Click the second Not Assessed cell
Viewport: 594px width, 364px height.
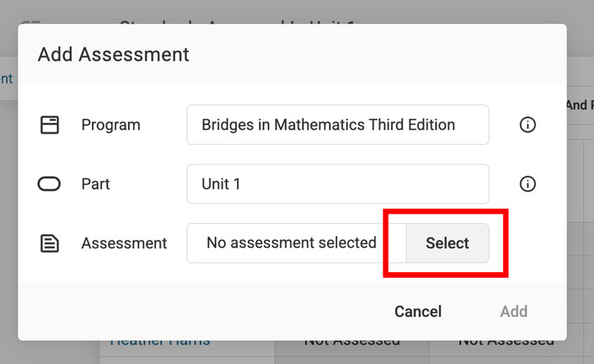click(506, 342)
